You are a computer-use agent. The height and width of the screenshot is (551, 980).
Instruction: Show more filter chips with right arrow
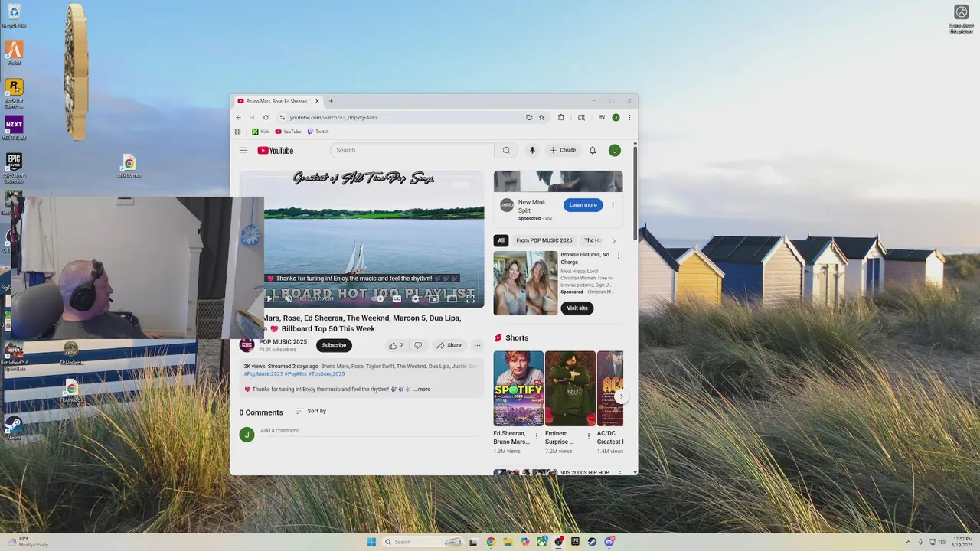pyautogui.click(x=613, y=240)
